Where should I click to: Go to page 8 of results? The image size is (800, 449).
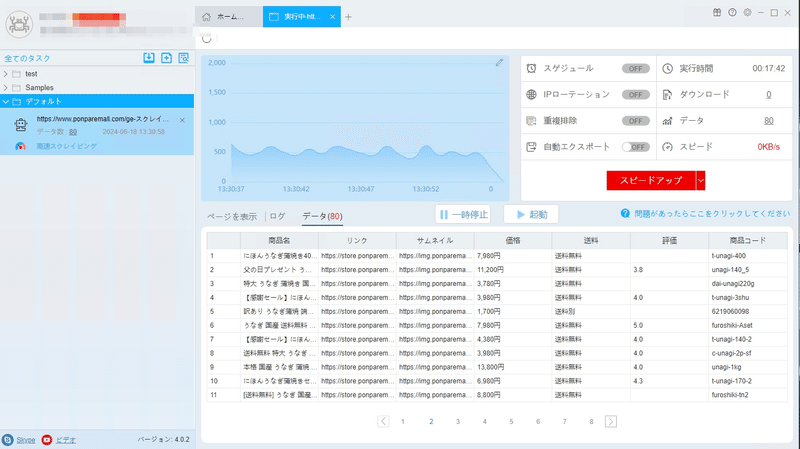click(x=591, y=421)
